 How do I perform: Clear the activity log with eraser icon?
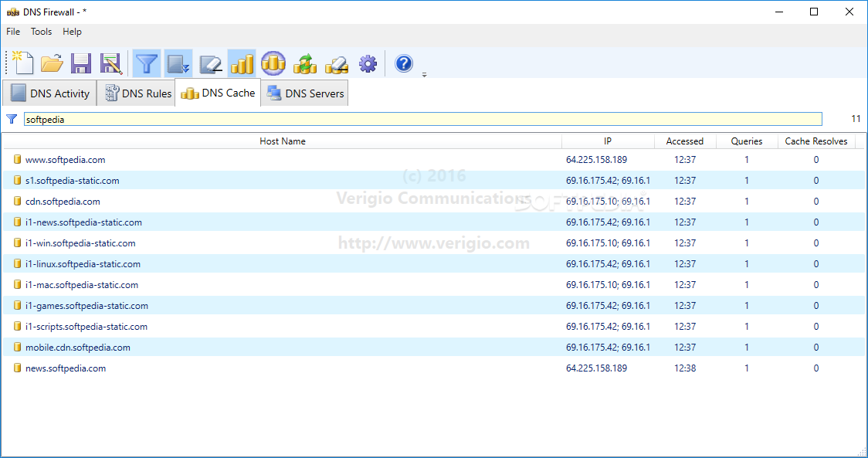pos(210,63)
